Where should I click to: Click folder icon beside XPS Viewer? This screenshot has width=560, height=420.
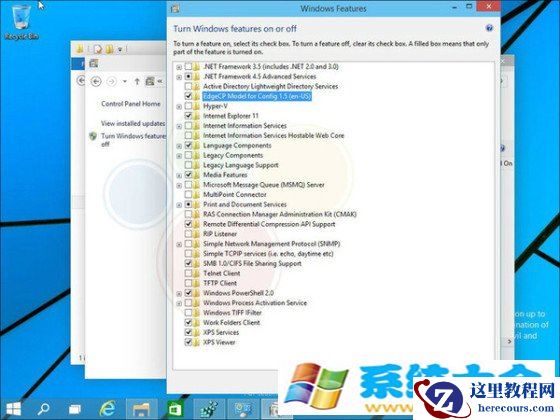pos(196,342)
